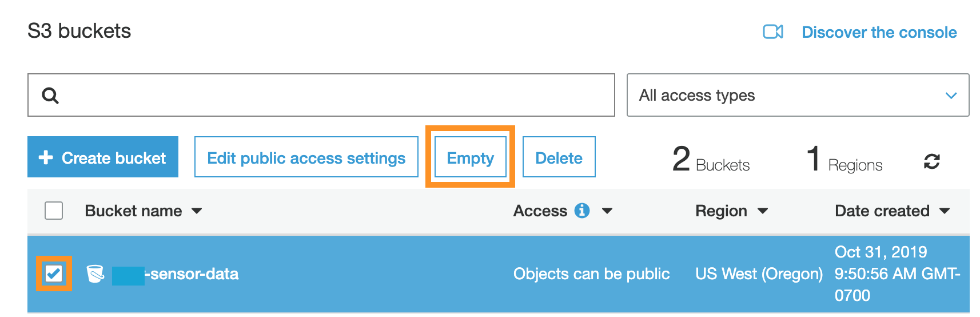
Task: Click the Region column sort arrow
Action: tap(762, 211)
